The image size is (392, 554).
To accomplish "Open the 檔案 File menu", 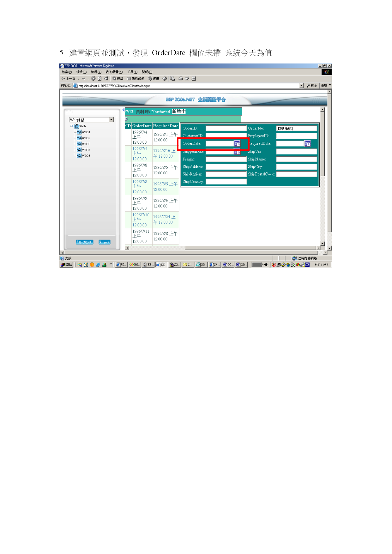I will click(67, 72).
